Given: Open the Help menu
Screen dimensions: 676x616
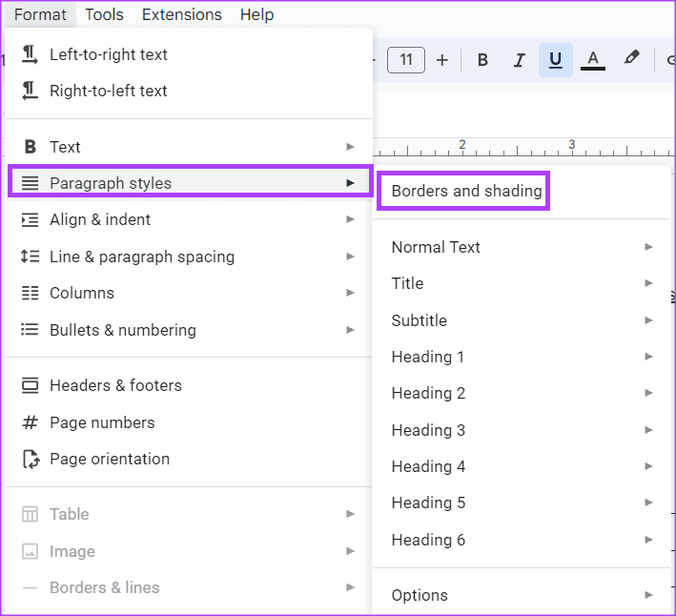Looking at the screenshot, I should tap(256, 14).
